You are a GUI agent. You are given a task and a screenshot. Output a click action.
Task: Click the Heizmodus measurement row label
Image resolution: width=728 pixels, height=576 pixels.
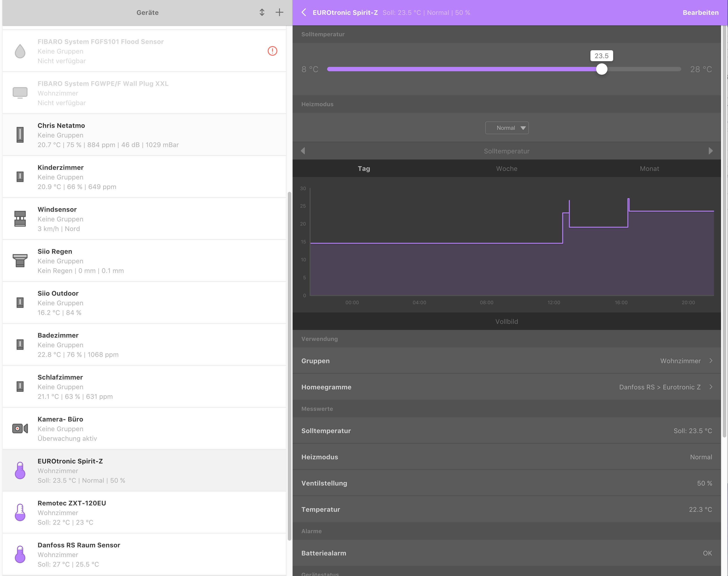(319, 457)
